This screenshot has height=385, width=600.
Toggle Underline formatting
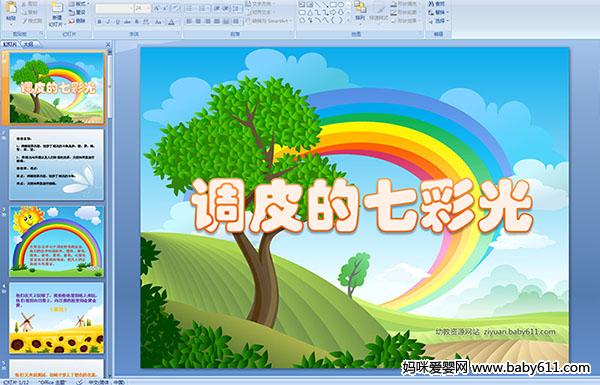pyautogui.click(x=117, y=22)
